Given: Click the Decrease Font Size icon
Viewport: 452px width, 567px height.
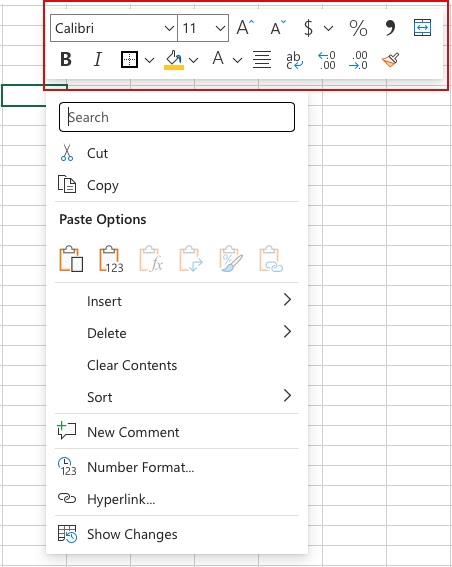Looking at the screenshot, I should [278, 28].
